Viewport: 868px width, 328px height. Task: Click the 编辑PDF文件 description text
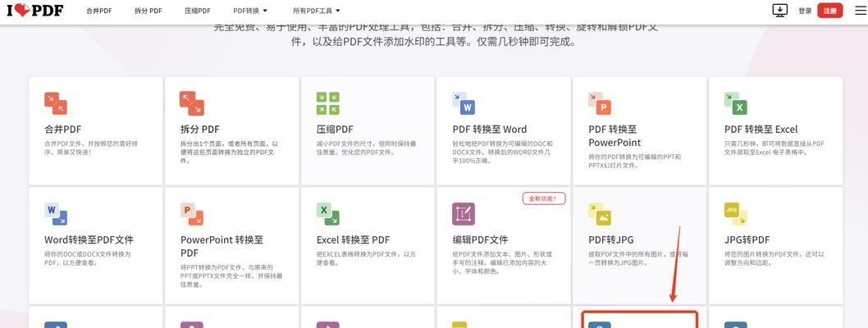pos(502,262)
